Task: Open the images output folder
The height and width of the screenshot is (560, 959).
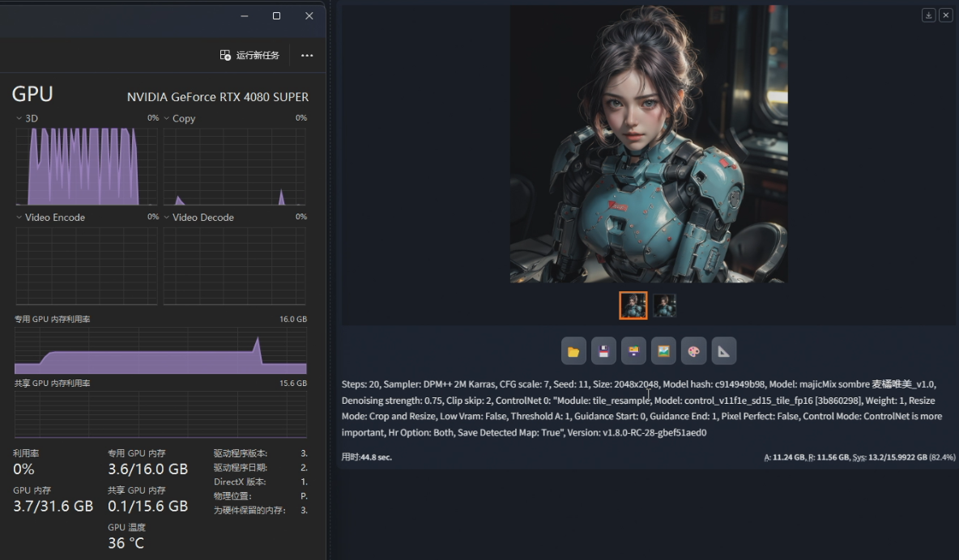Action: pos(573,351)
